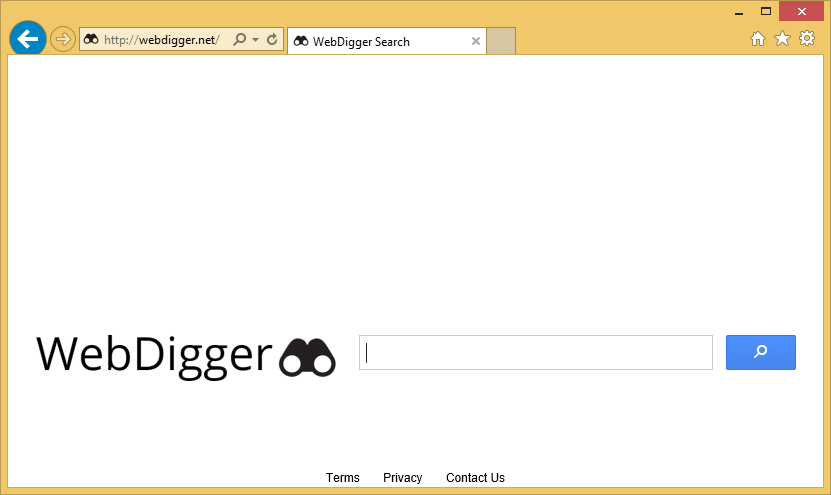
Task: Open Favorites with the star icon
Action: 782,39
